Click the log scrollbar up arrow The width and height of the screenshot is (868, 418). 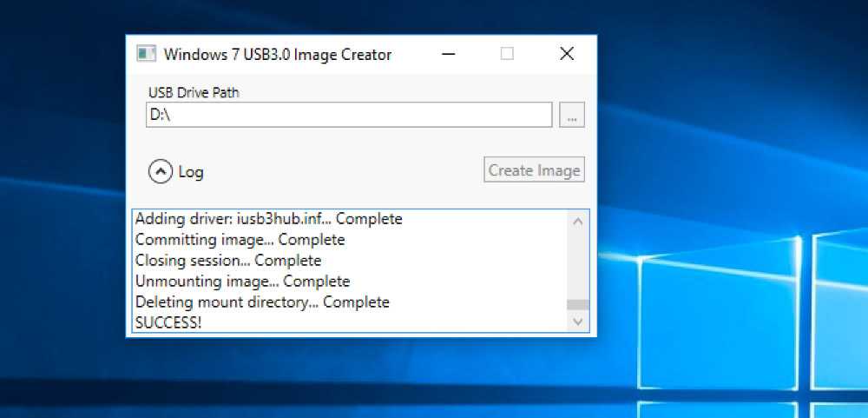click(578, 221)
